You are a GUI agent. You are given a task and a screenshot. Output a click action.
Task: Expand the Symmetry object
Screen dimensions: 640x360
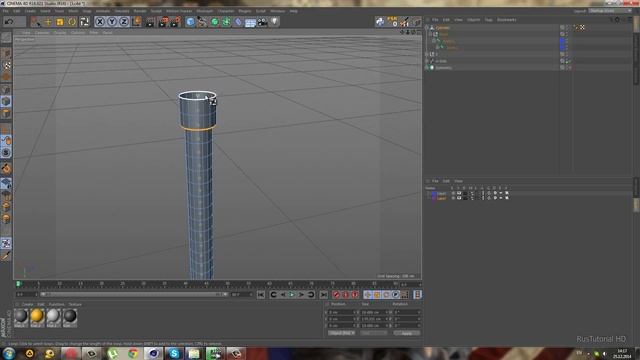427,67
